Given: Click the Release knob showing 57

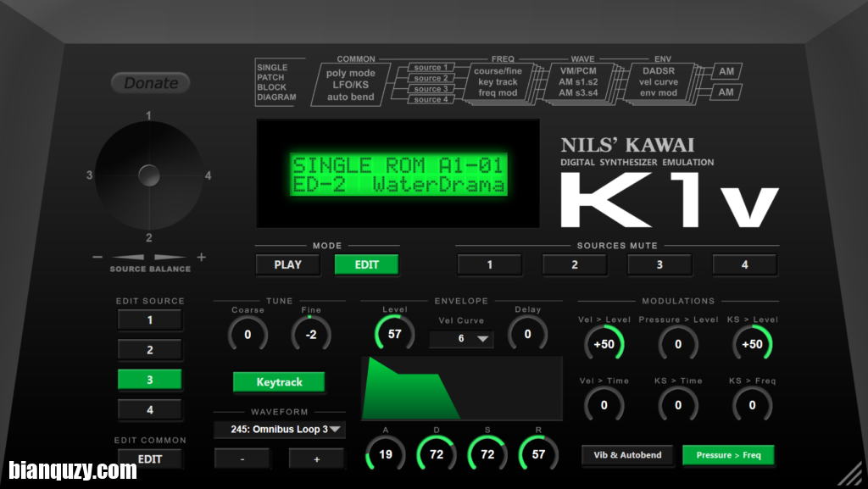Looking at the screenshot, I should pyautogui.click(x=538, y=454).
